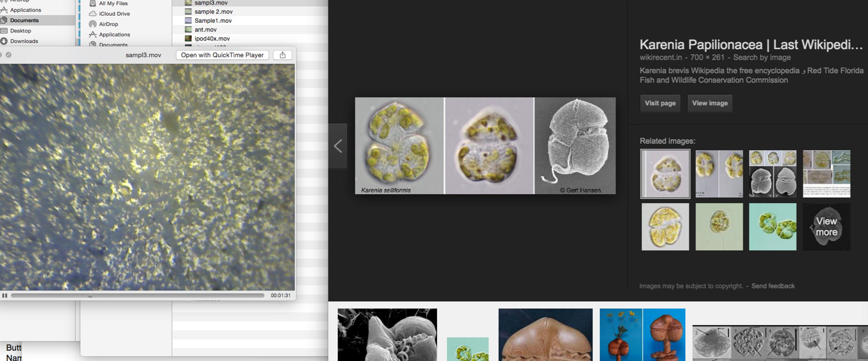Click the Search by image link
868x361 pixels.
click(762, 57)
